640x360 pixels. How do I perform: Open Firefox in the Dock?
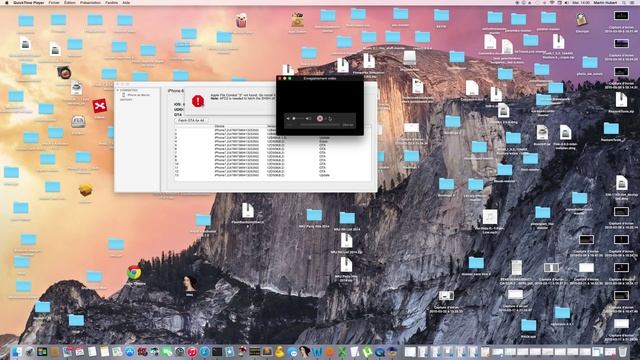coord(330,352)
